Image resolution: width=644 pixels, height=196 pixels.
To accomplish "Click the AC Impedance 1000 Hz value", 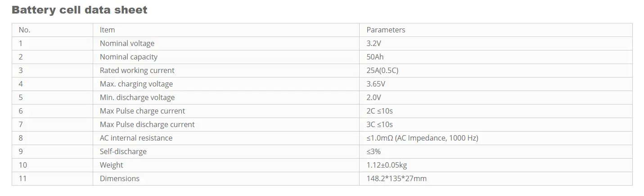I will [422, 138].
